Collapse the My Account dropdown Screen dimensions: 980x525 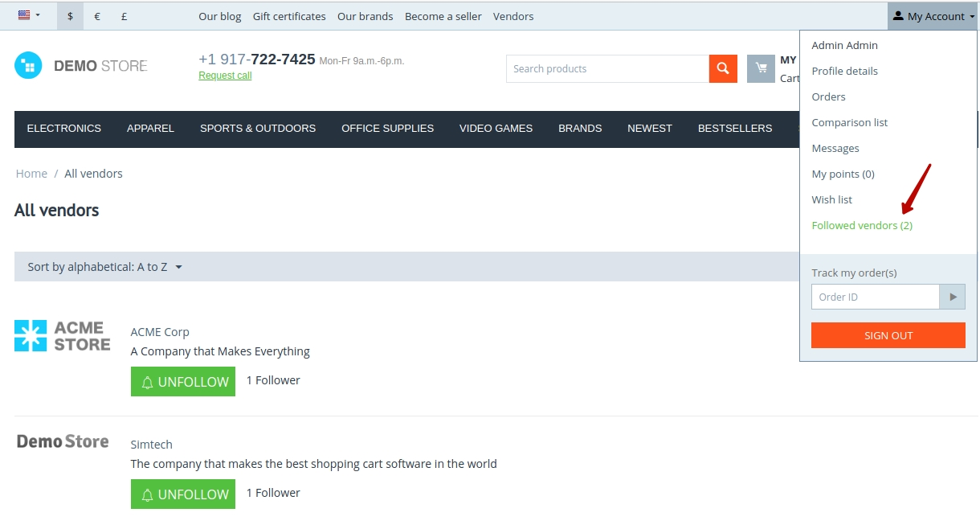[933, 16]
